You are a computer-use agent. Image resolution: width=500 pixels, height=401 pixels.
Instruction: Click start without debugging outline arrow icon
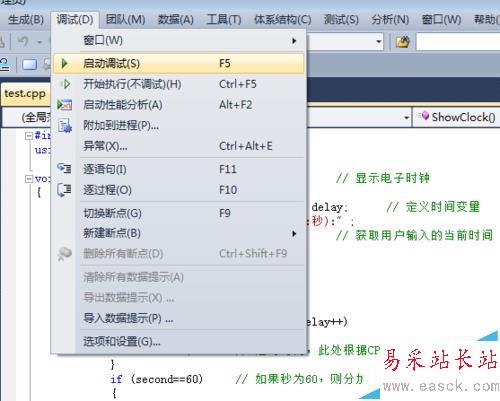[x=66, y=84]
